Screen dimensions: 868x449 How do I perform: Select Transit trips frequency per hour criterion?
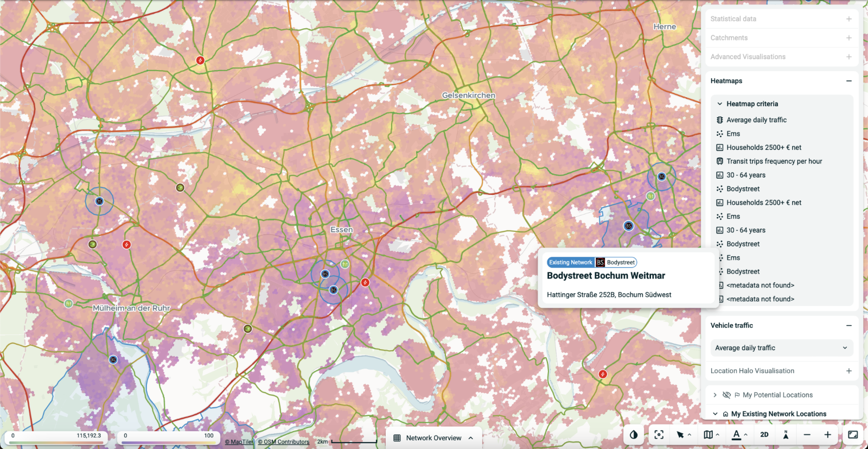(x=774, y=161)
